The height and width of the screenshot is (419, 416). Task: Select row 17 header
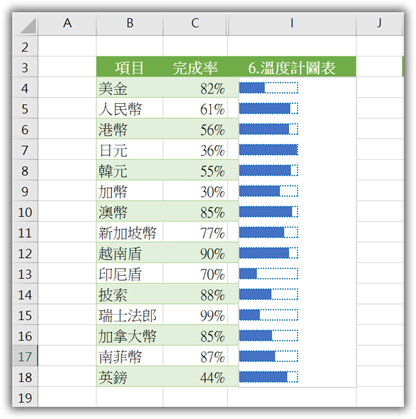(25, 356)
